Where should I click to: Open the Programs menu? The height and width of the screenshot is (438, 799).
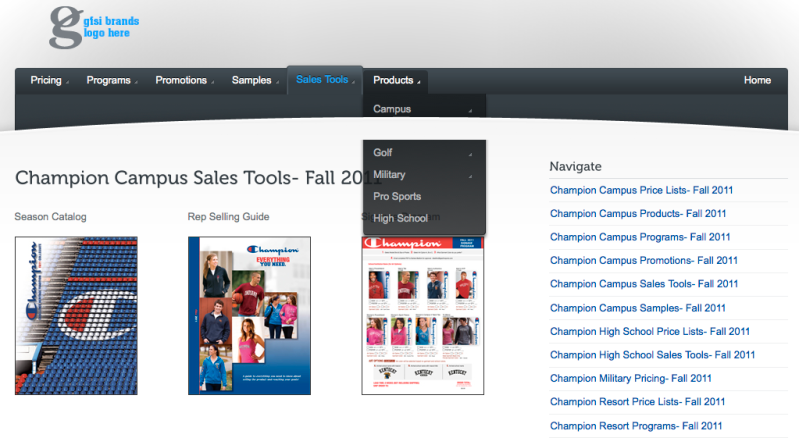(x=112, y=80)
